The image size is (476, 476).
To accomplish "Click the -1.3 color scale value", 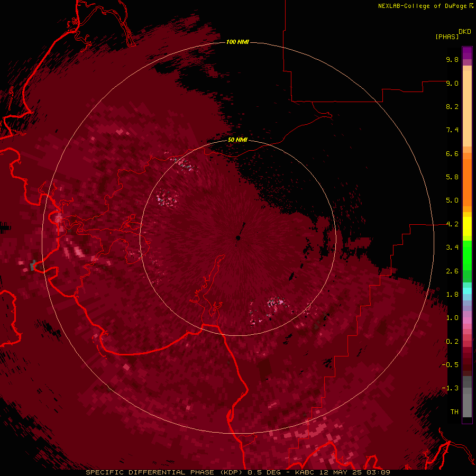I will 450,388.
